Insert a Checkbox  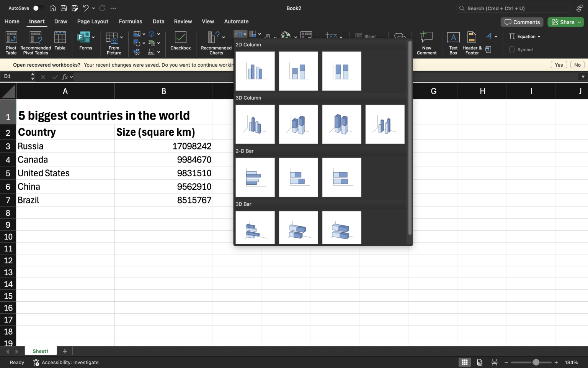[180, 43]
